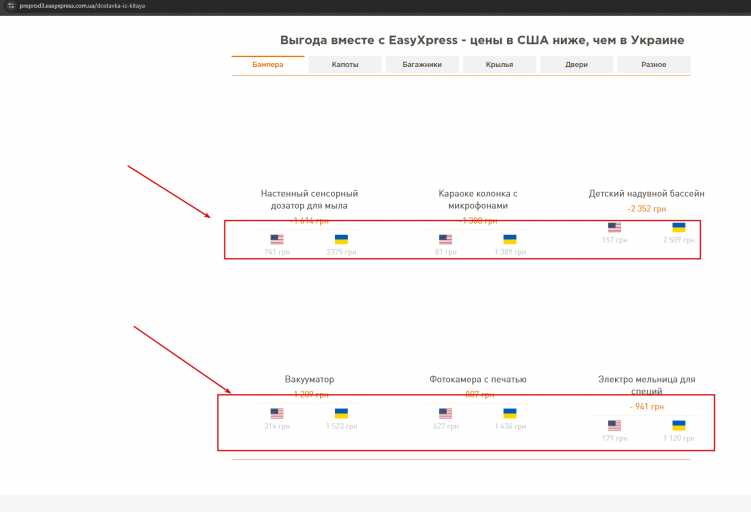Switch to the Капоты tab
This screenshot has width=751, height=512.
pos(345,64)
